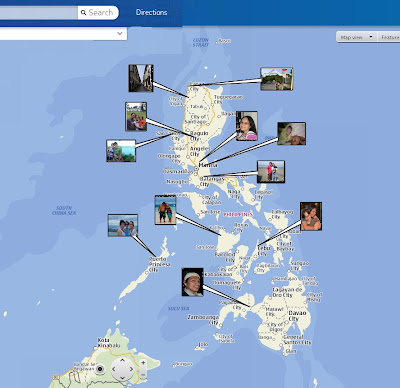Open the Directions tab

[151, 12]
